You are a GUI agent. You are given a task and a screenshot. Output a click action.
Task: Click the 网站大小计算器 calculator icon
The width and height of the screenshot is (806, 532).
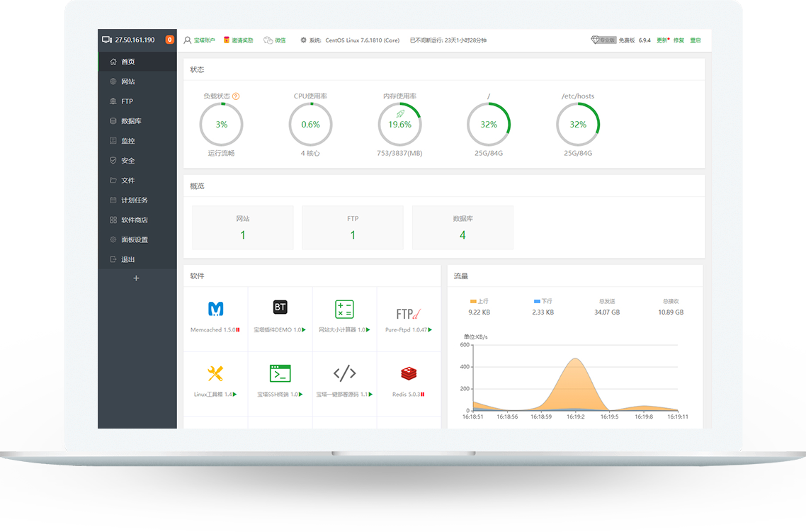pyautogui.click(x=344, y=309)
